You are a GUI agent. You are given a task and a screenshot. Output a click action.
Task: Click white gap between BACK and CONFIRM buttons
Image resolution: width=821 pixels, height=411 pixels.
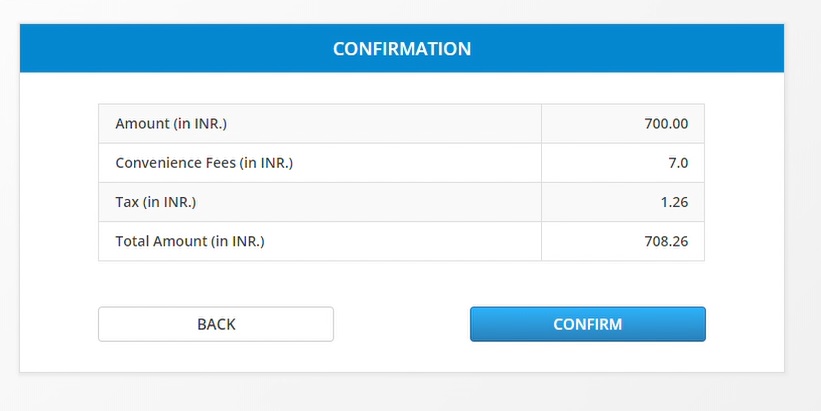tap(402, 324)
